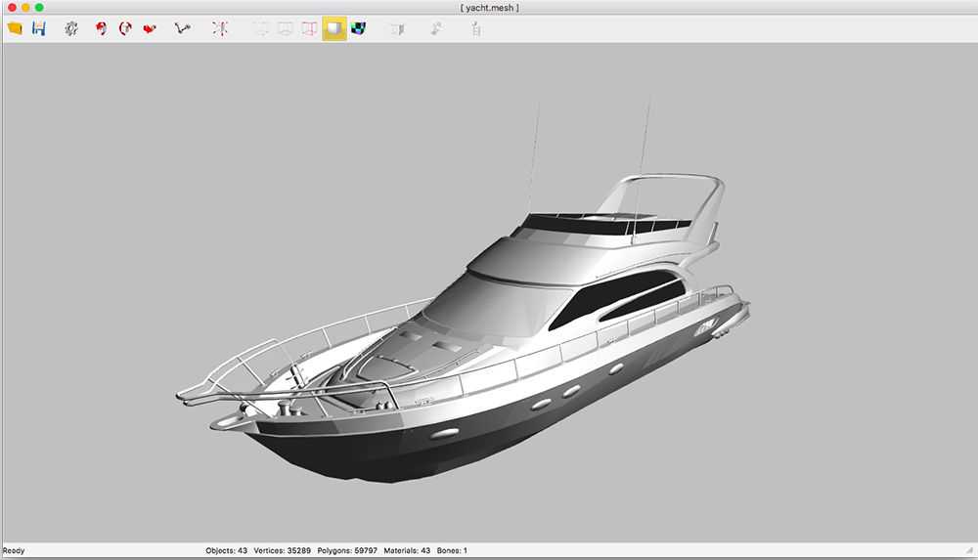Click the red crossed-axes icon
978x560 pixels.
220,29
